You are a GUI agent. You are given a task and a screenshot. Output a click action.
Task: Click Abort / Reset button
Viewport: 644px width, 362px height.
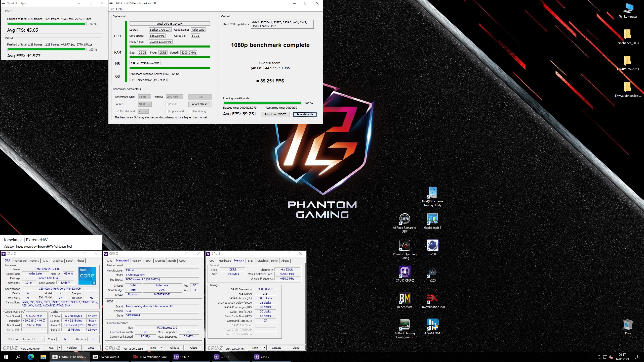[x=200, y=104]
